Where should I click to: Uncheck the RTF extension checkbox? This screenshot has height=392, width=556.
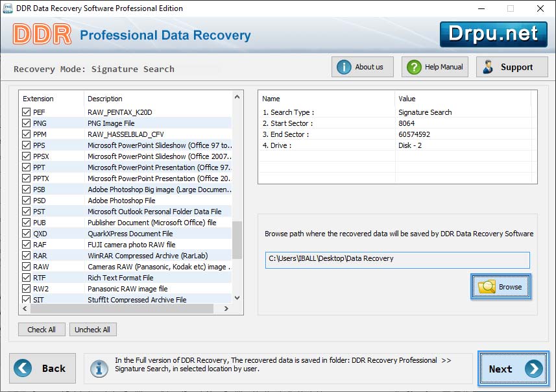point(26,277)
